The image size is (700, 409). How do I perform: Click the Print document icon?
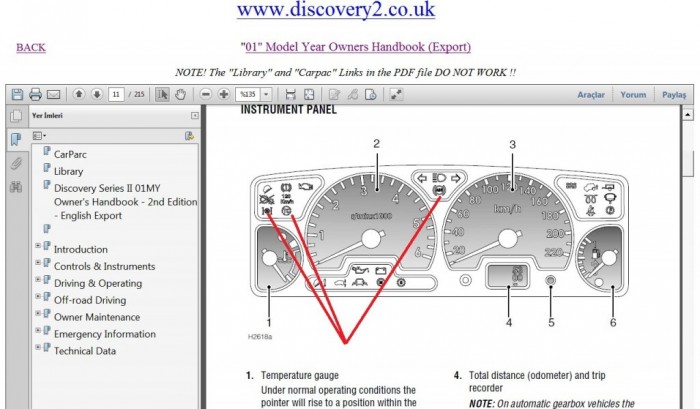35,94
